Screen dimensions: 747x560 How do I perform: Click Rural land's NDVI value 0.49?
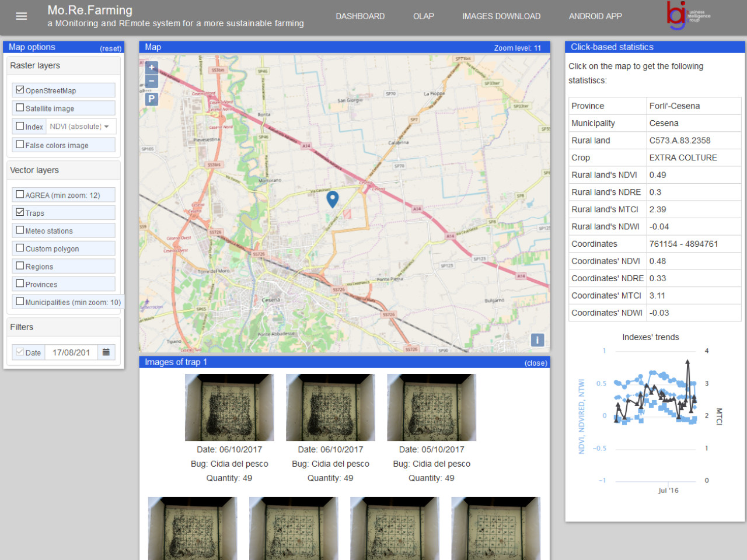[x=658, y=175]
